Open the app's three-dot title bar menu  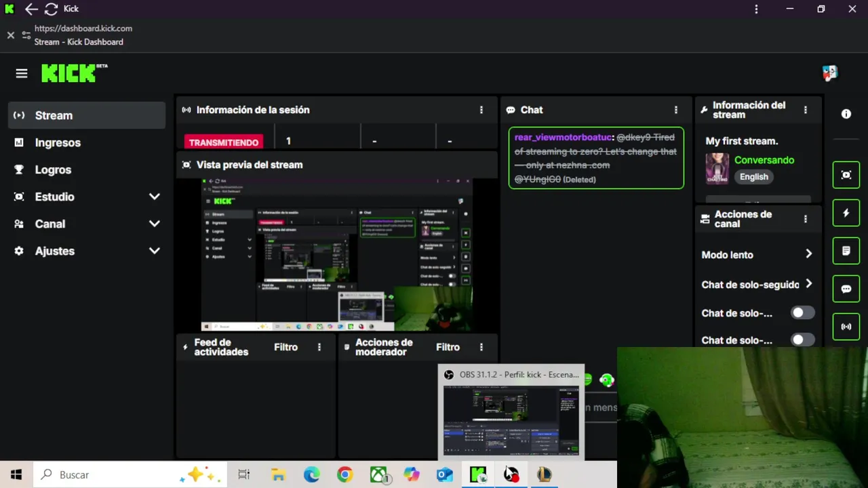pyautogui.click(x=757, y=9)
